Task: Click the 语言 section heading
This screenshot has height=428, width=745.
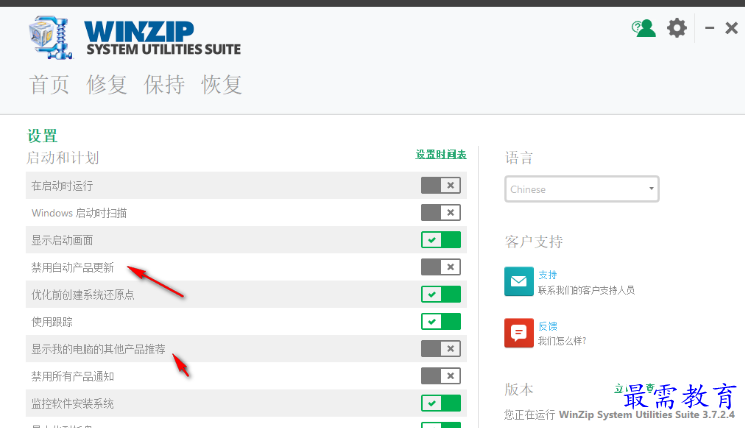Action: 519,158
